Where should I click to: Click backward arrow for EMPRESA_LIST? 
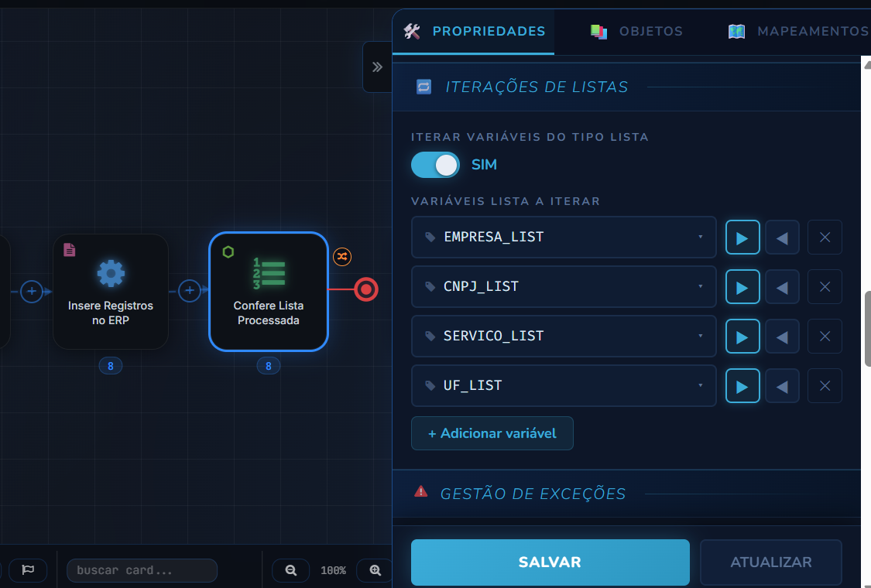pyautogui.click(x=782, y=238)
